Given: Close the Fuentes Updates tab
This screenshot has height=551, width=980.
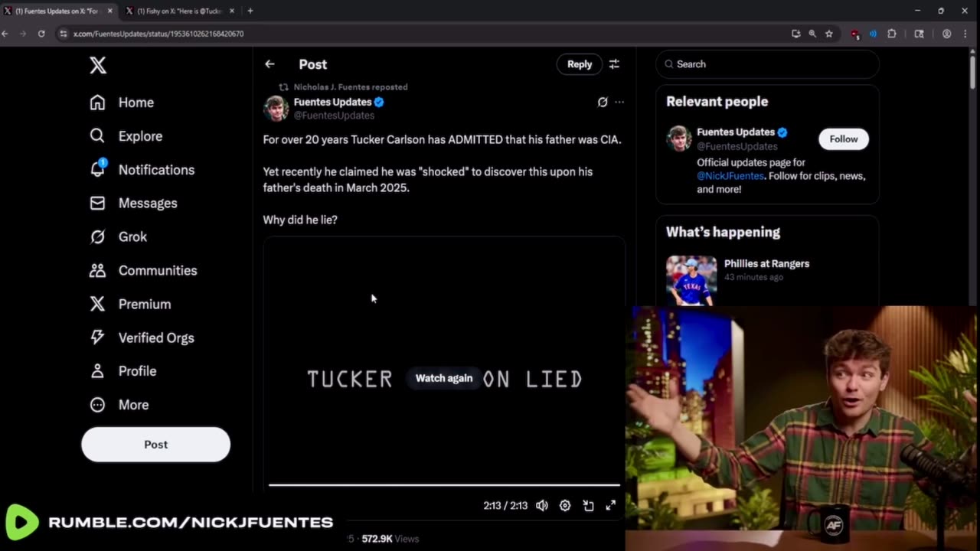Looking at the screenshot, I should click(110, 11).
